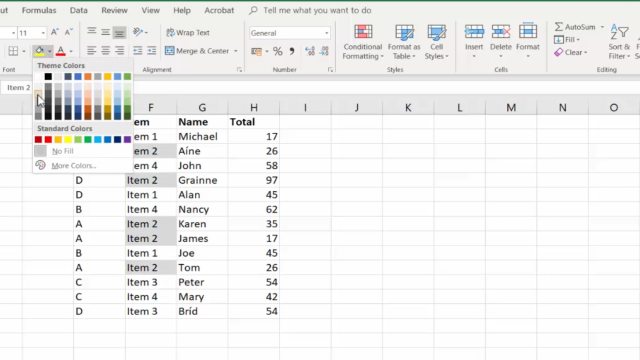Screen dimensions: 640x360
Task: Pick black in Theme Colors top row
Action: [48, 76]
